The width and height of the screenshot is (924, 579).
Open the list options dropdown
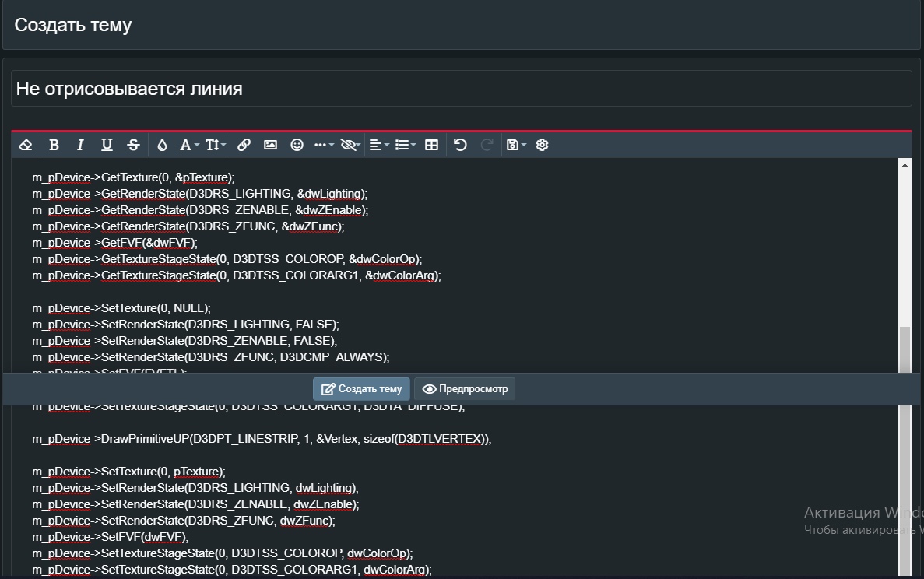coord(406,145)
